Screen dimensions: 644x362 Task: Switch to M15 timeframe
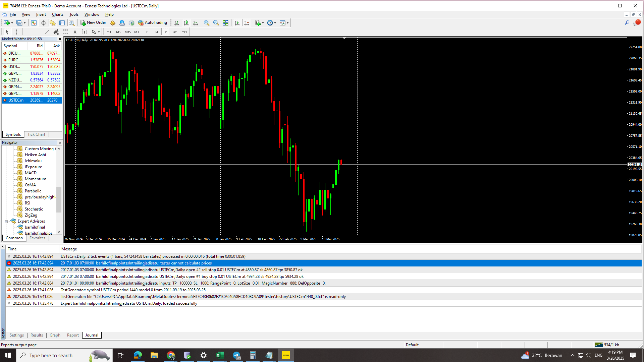pos(128,32)
